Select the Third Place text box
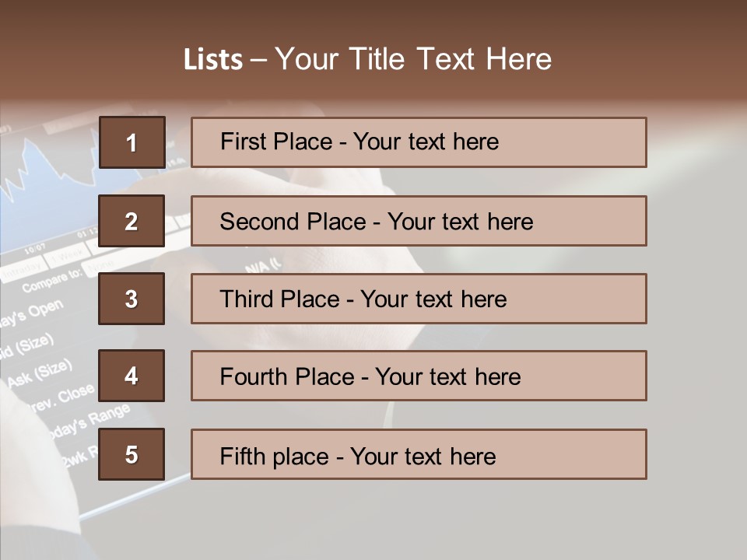 click(x=419, y=299)
